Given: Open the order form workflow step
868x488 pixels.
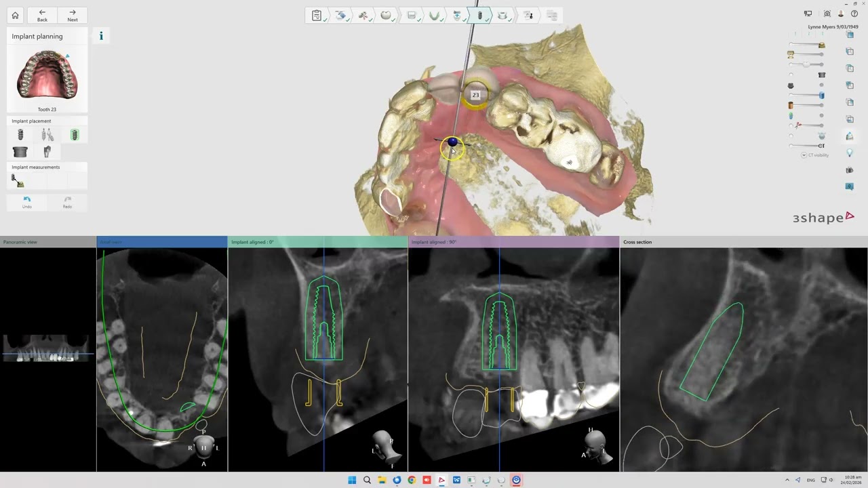Looking at the screenshot, I should [x=317, y=15].
